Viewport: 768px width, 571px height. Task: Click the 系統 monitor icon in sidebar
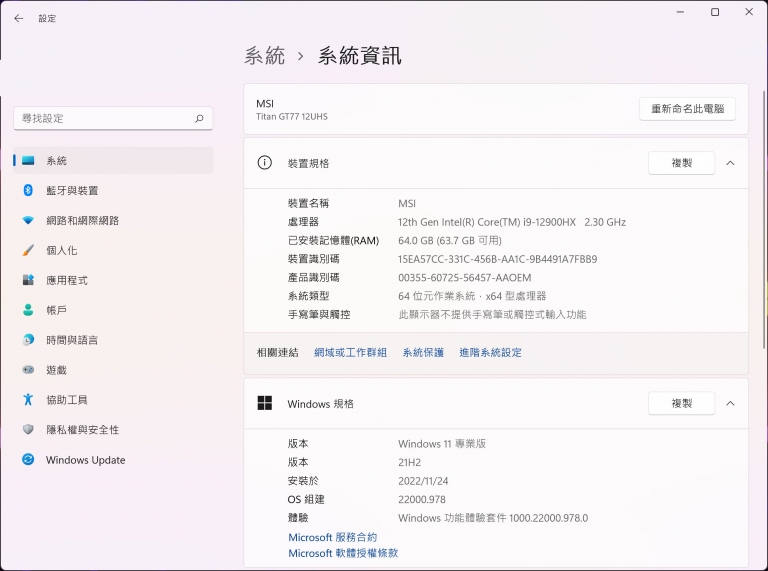(28, 161)
